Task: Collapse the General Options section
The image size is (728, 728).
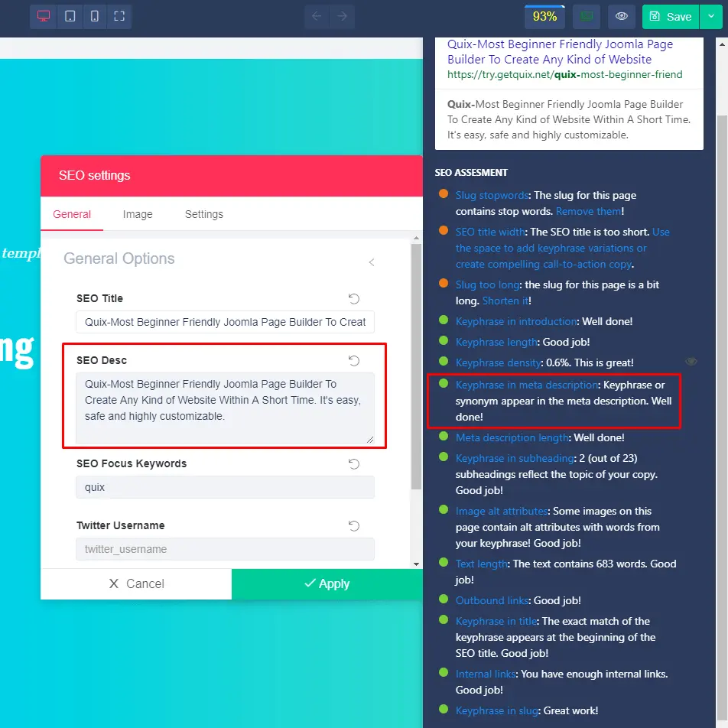Action: click(x=372, y=262)
